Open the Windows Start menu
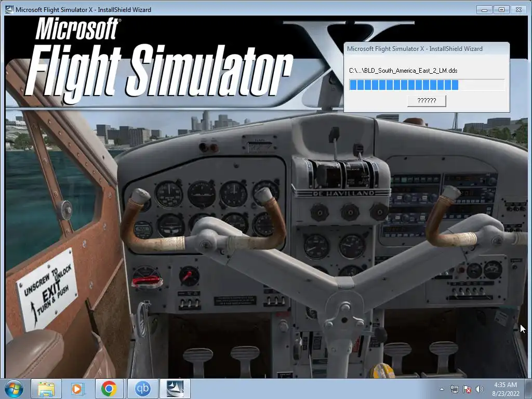The width and height of the screenshot is (532, 399). tap(13, 389)
